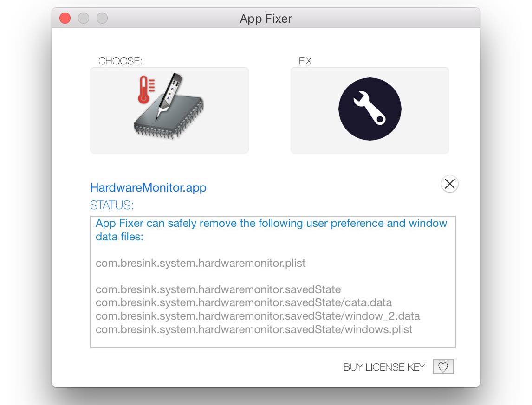
Task: Select com.bresink.system.hardwaremonitor.plist entry
Action: pos(201,263)
